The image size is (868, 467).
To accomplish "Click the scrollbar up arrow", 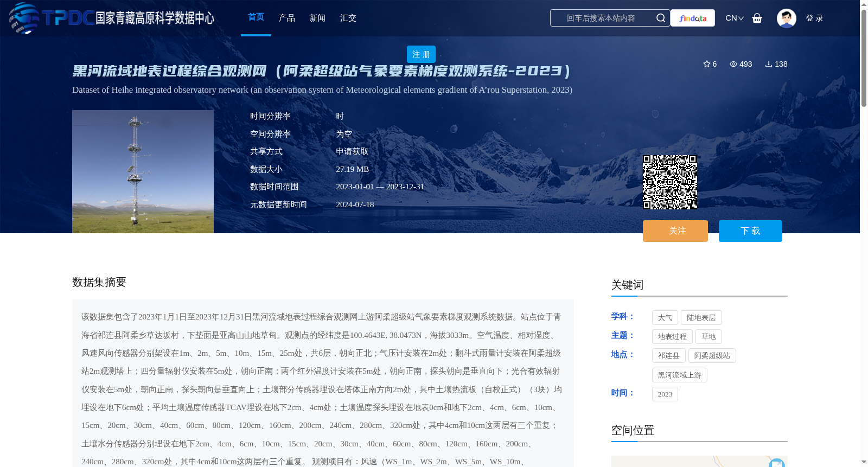I will [864, 4].
